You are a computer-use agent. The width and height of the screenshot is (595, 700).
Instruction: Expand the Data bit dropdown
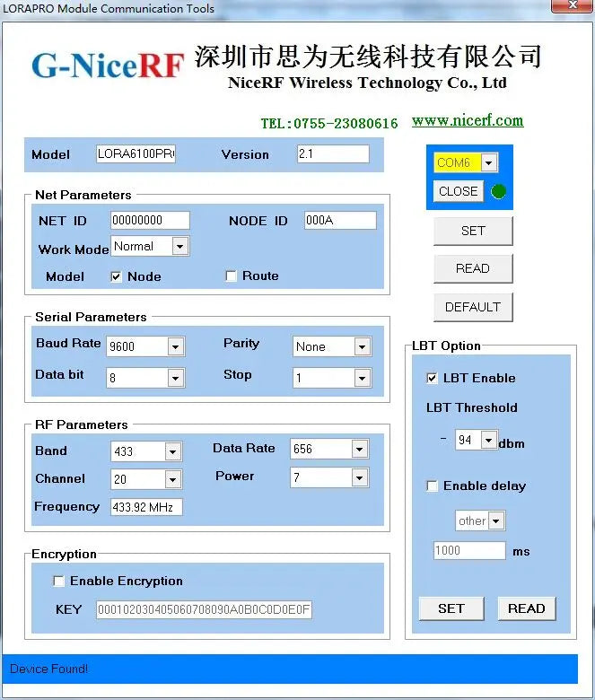(175, 378)
